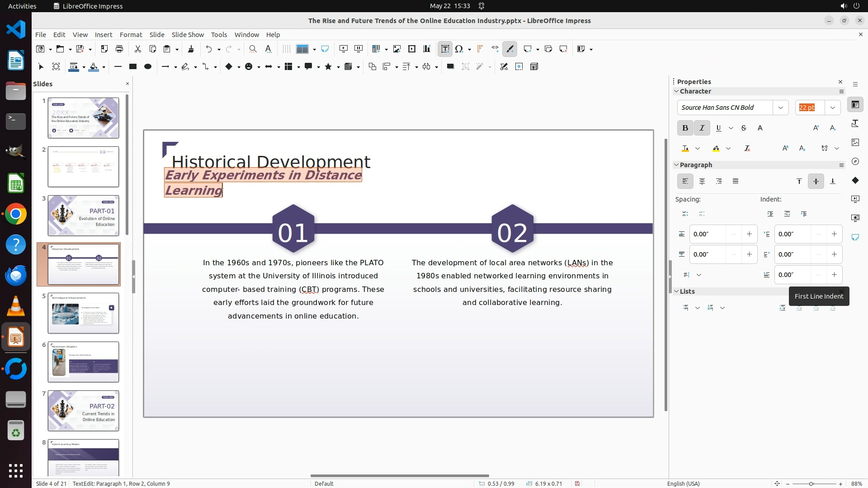
Task: Open the font name dropdown list
Action: 780,108
